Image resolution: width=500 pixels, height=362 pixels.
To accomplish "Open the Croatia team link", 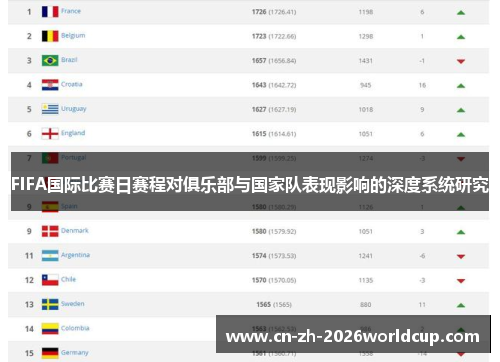I will 72,84.
